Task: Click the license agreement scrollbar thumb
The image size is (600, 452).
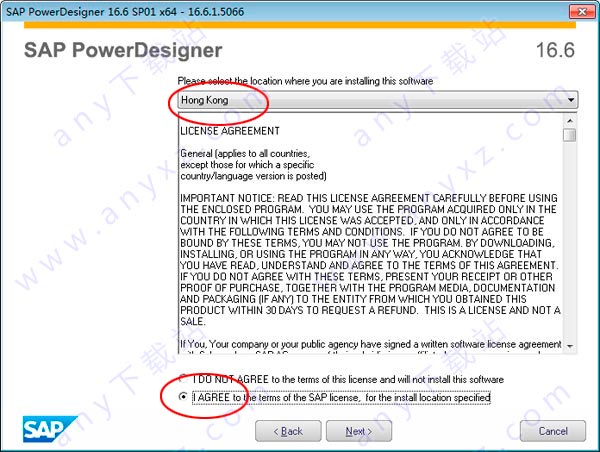Action: [x=570, y=135]
